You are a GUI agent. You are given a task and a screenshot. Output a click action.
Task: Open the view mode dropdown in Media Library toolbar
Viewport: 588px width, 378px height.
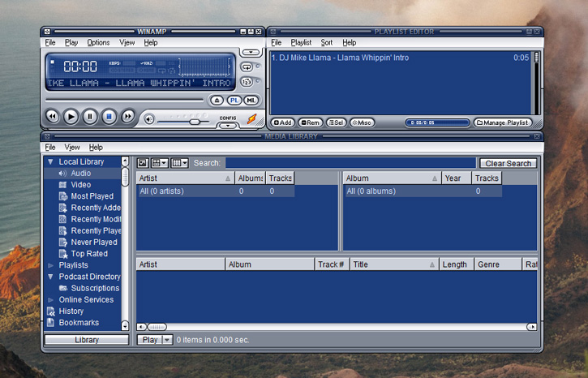click(160, 163)
